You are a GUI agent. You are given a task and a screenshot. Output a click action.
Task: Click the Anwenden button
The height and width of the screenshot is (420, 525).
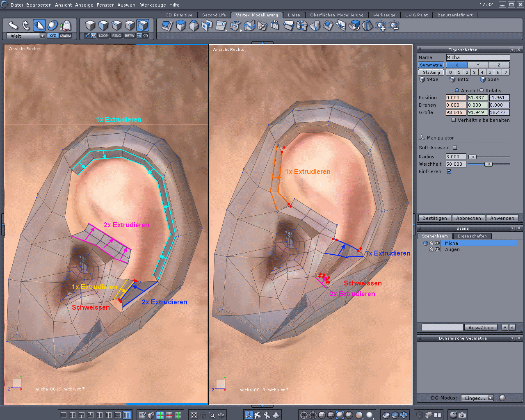502,218
